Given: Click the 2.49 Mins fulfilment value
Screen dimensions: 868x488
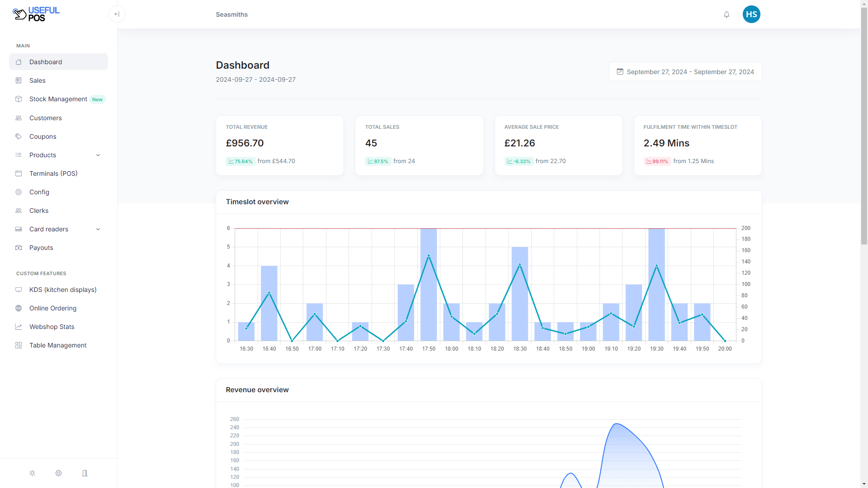Looking at the screenshot, I should [666, 143].
